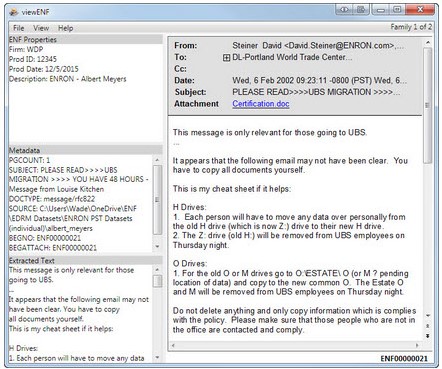Click the title bar button left of minimize
Viewport: 442px width, 369px height.
361,9
